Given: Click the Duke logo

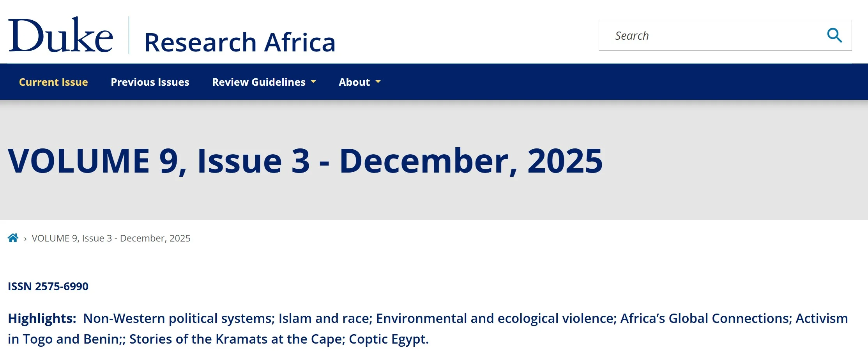Looking at the screenshot, I should (61, 35).
